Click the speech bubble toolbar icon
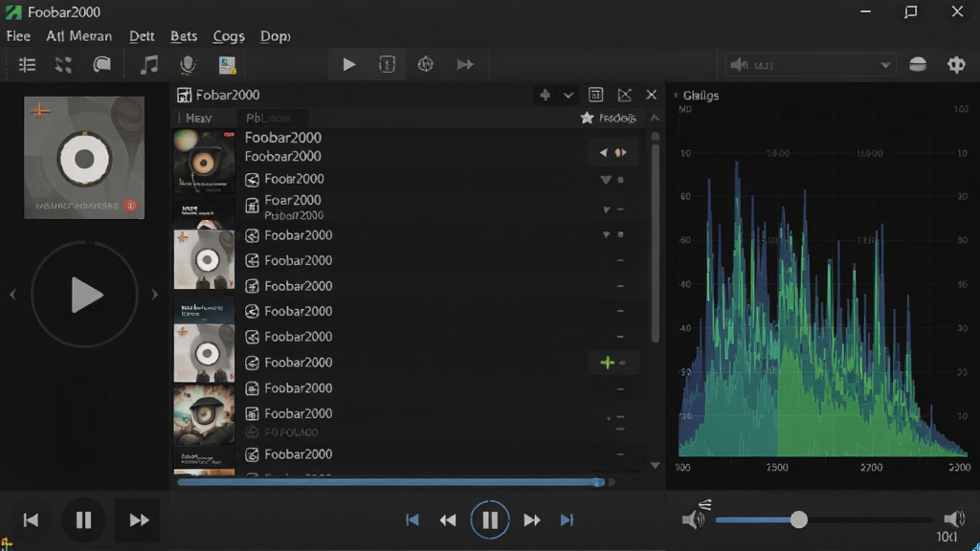 point(101,64)
